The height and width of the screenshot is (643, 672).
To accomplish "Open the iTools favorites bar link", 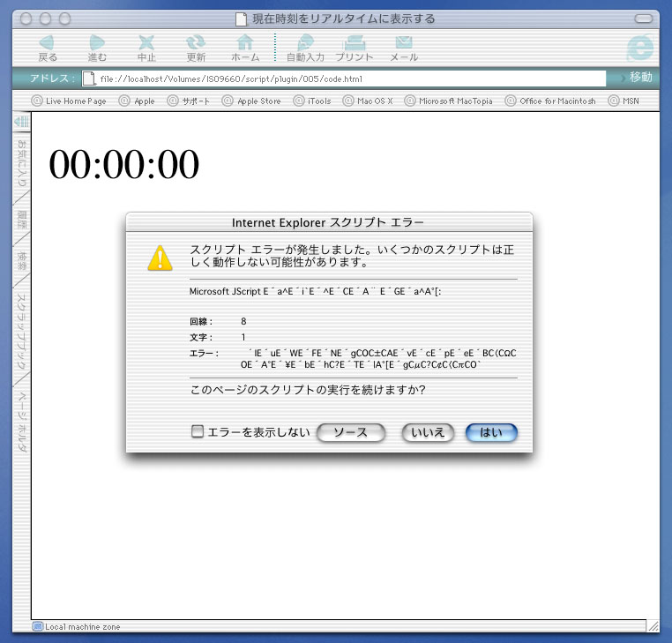I will click(312, 101).
